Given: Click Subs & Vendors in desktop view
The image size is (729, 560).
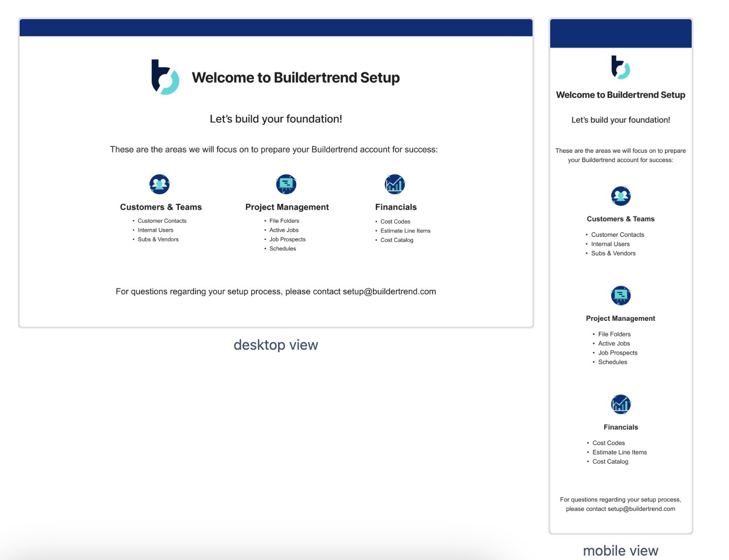Looking at the screenshot, I should [158, 240].
